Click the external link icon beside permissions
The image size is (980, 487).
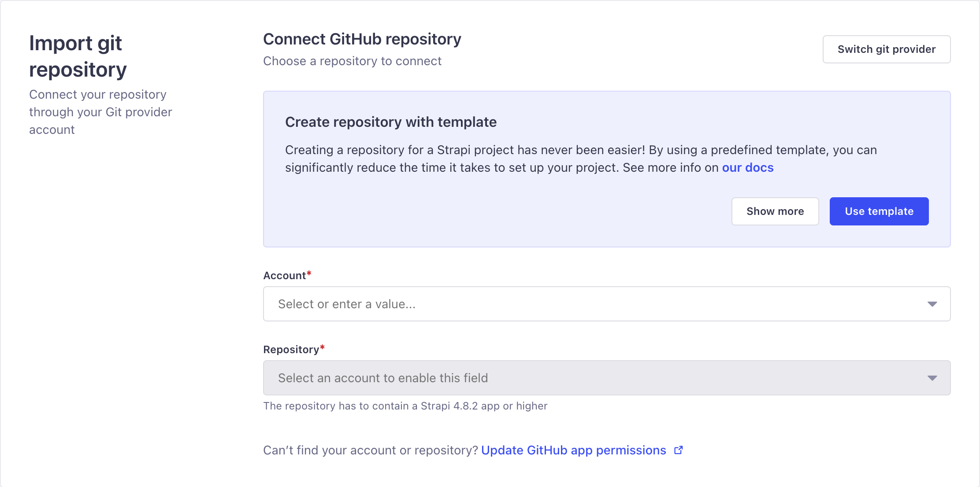tap(678, 450)
